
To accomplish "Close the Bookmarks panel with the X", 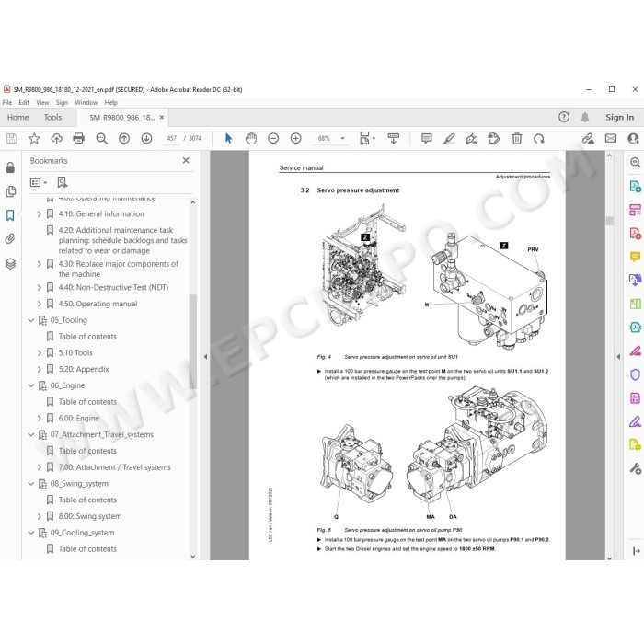I will [x=186, y=160].
